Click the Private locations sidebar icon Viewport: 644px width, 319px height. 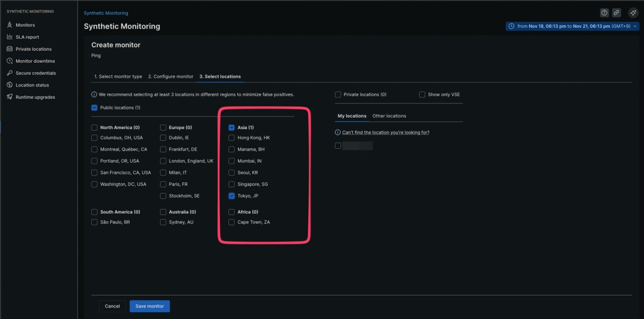point(10,49)
